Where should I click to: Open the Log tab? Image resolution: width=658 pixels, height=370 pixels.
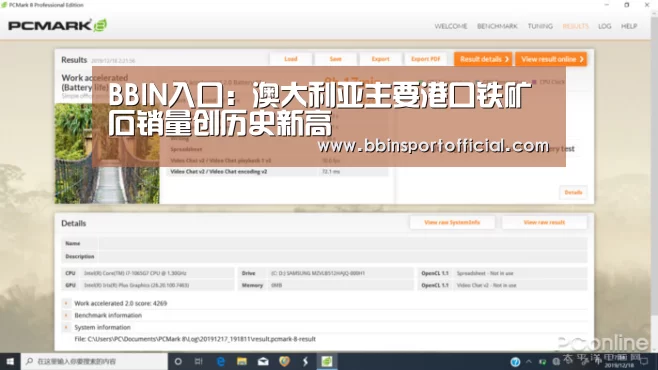tap(604, 26)
